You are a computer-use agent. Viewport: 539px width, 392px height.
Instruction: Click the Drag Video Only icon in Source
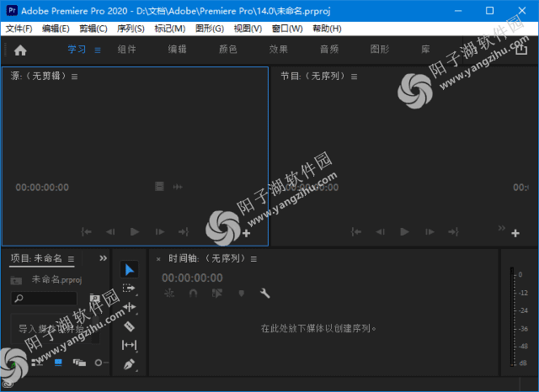tap(159, 187)
